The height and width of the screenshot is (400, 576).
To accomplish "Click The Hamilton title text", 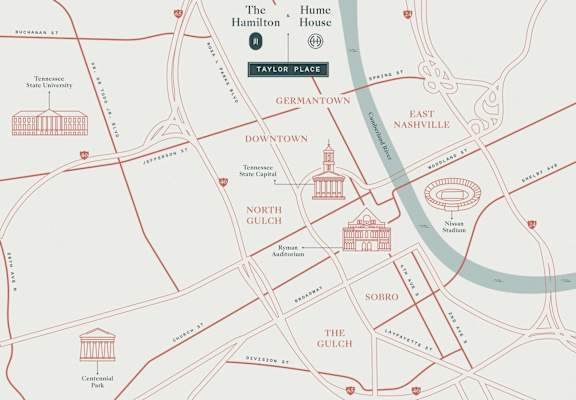I will (256, 16).
